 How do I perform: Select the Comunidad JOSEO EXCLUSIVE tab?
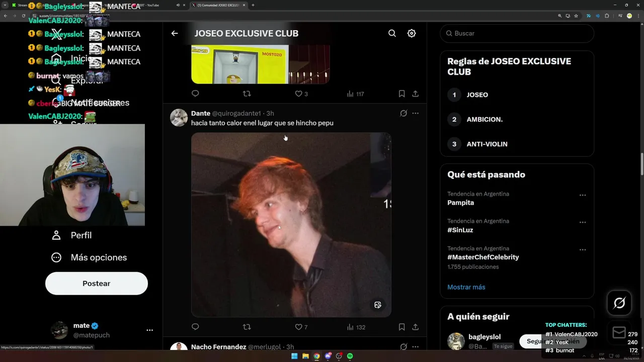[219, 5]
